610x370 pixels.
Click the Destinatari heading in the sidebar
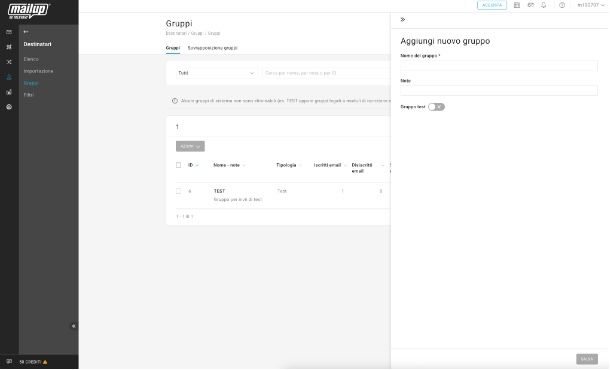(x=37, y=44)
